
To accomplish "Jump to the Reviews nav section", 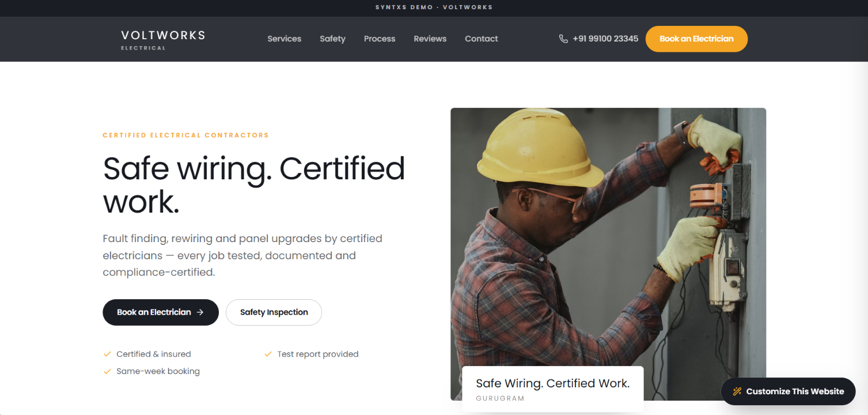I will (x=430, y=39).
